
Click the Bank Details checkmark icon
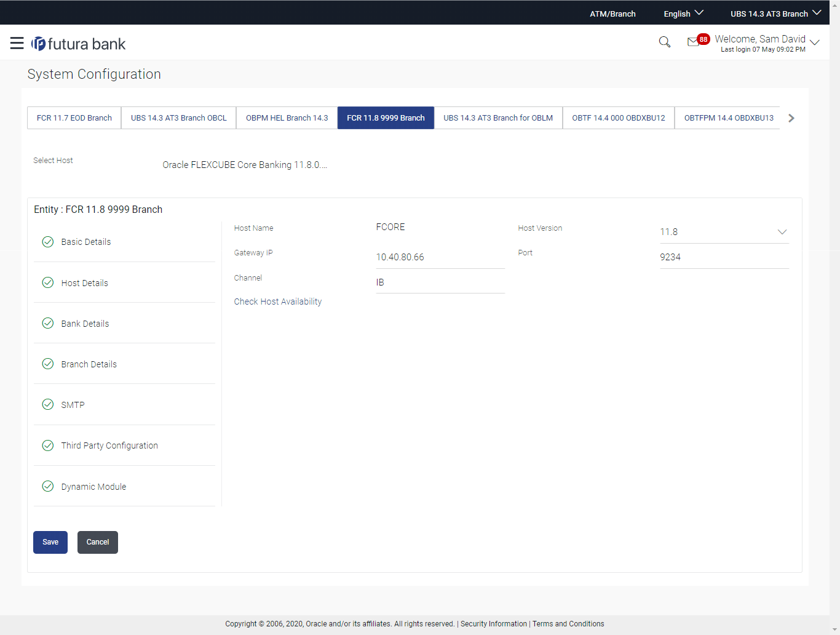click(48, 323)
